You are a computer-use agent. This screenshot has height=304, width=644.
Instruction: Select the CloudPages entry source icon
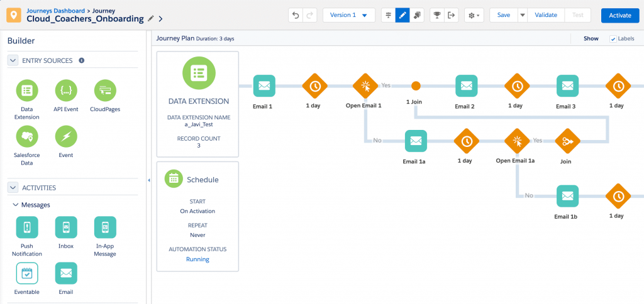[x=105, y=90]
